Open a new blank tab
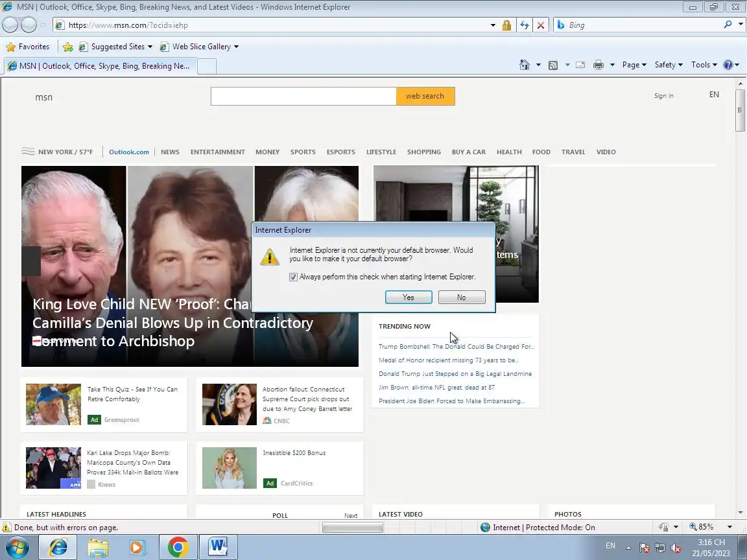Image resolution: width=747 pixels, height=560 pixels. 207,67
